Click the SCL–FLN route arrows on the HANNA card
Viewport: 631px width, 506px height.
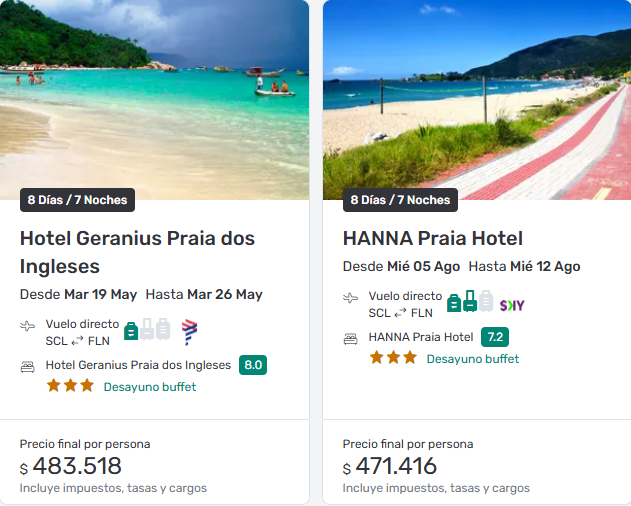point(400,313)
